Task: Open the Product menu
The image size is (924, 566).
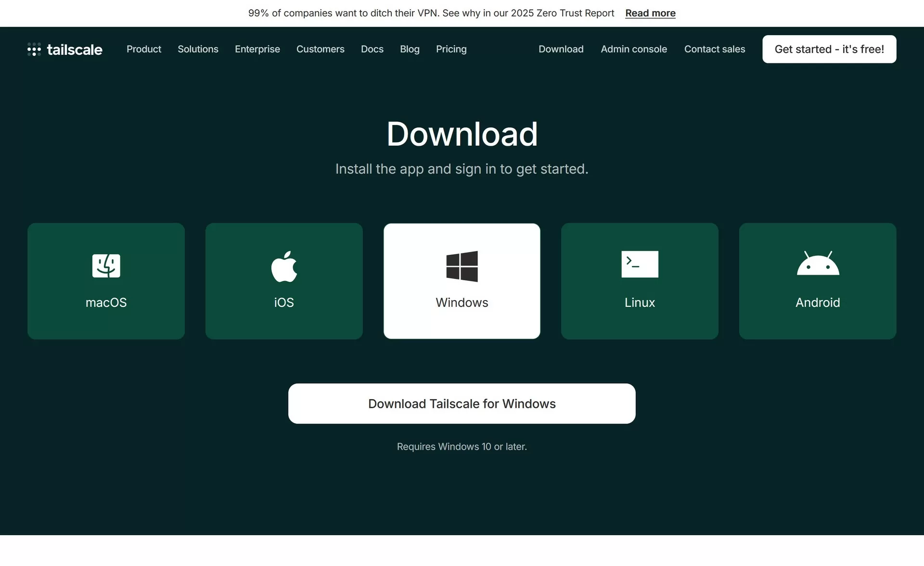Action: pos(144,49)
